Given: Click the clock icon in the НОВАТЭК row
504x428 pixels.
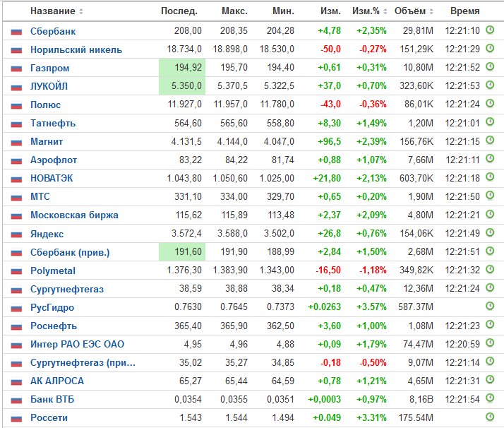Looking at the screenshot, I should pyautogui.click(x=490, y=177).
